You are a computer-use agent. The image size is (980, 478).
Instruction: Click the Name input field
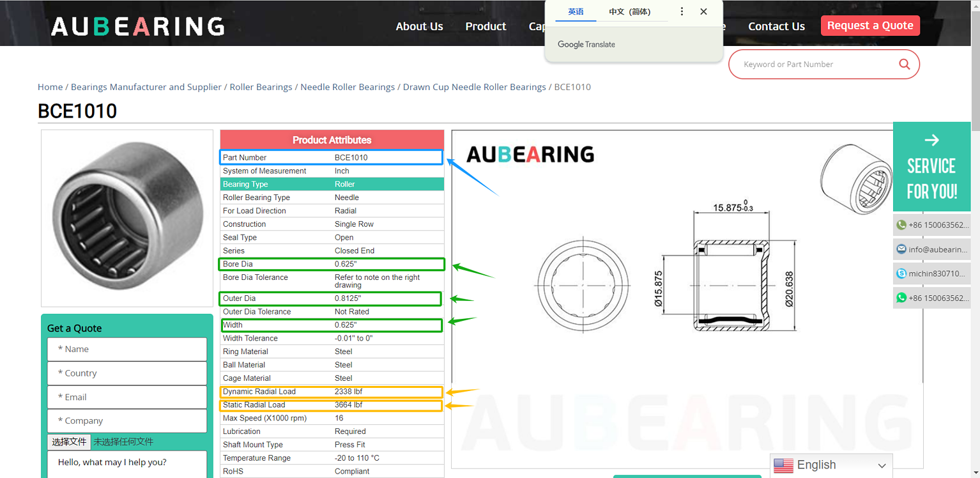tap(126, 349)
